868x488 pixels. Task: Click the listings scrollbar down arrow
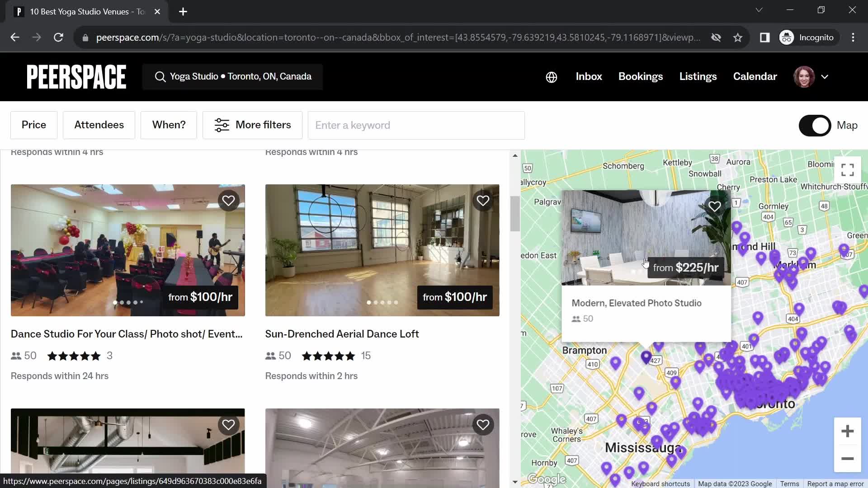[x=515, y=482]
